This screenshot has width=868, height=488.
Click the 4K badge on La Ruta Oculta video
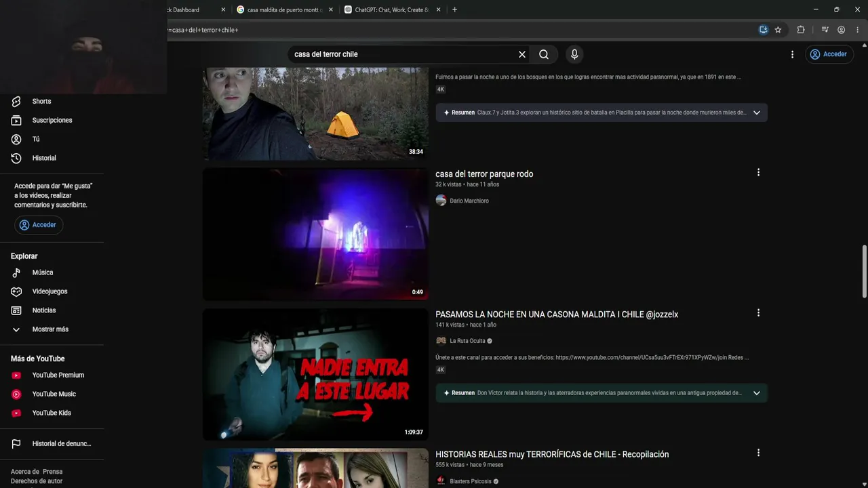coord(441,370)
